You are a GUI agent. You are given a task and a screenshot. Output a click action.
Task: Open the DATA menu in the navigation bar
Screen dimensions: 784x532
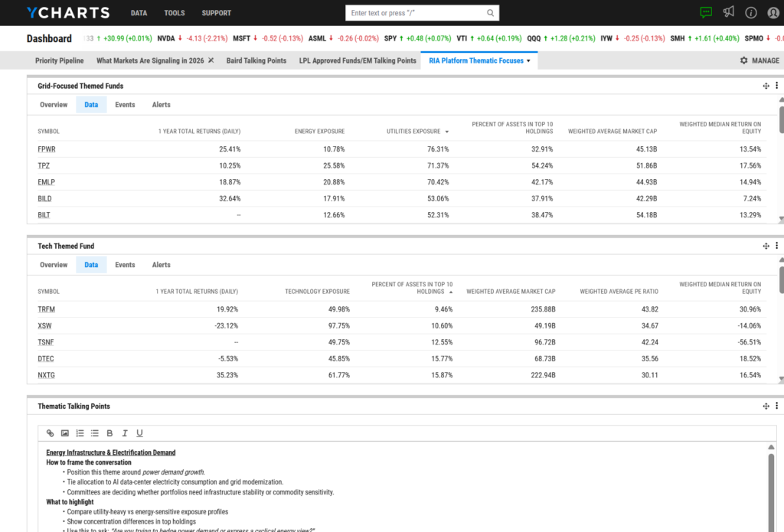[x=139, y=12]
